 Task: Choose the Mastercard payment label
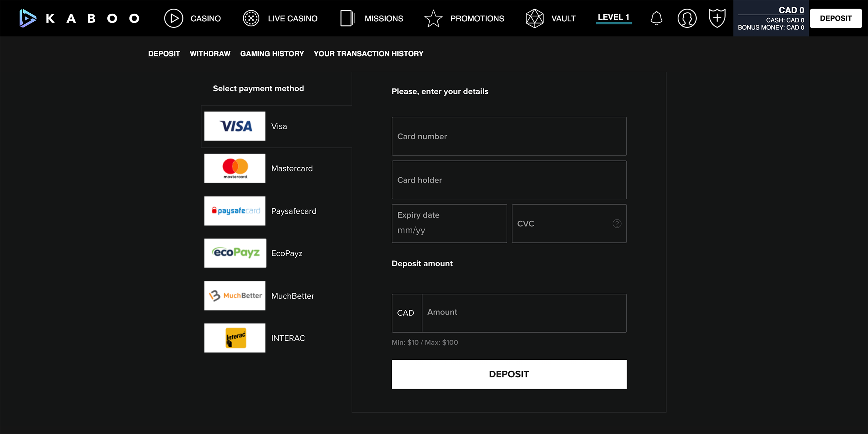coord(292,168)
